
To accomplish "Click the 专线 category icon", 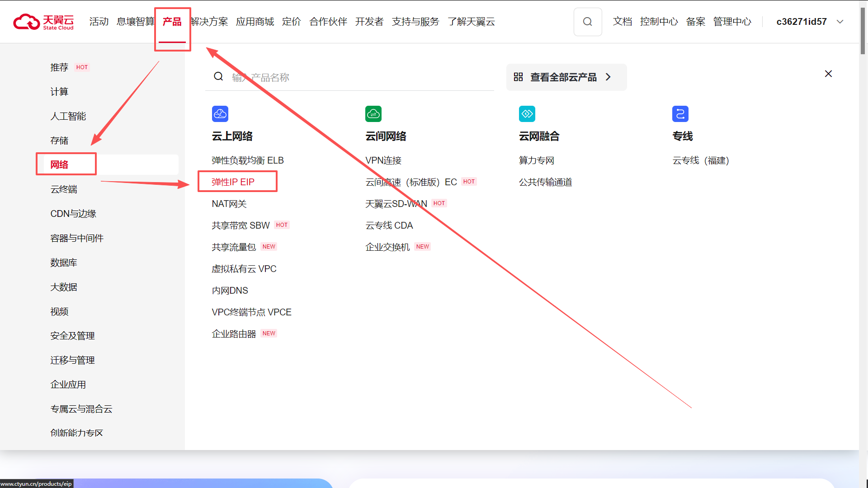I will coord(680,114).
